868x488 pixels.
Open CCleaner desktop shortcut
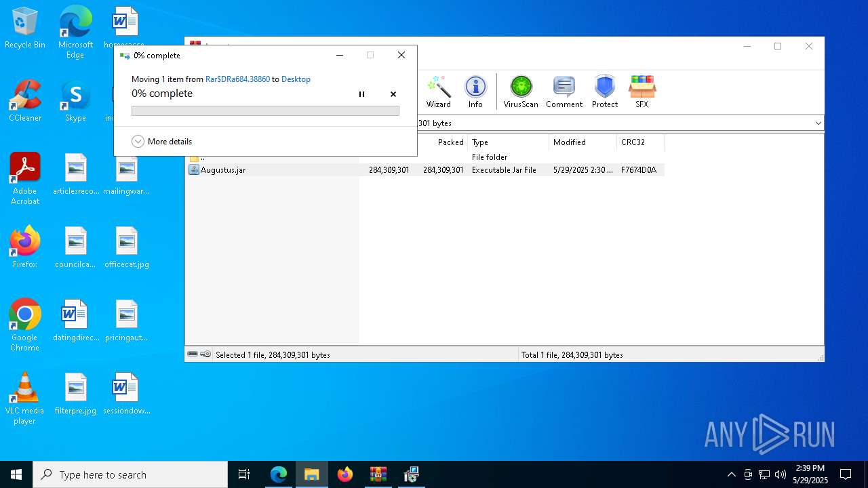pos(25,102)
